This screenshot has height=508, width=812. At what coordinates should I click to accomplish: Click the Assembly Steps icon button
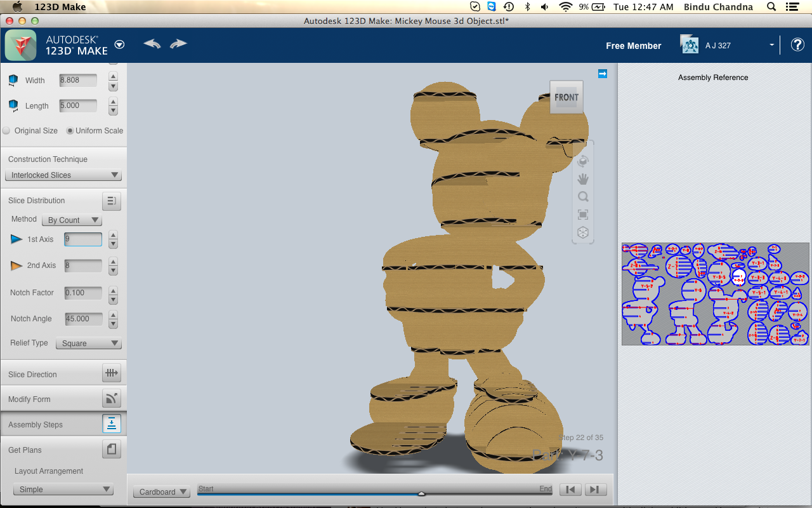click(111, 424)
